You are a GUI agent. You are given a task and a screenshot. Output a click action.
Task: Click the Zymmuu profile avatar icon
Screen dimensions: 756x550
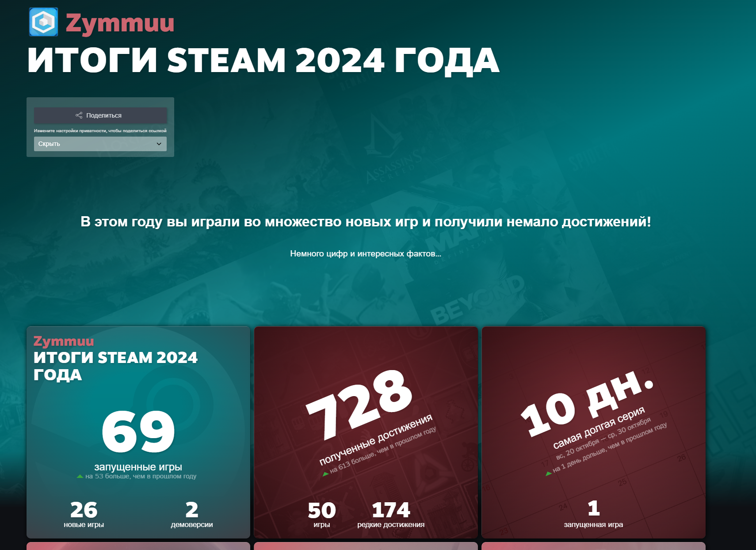click(x=43, y=22)
